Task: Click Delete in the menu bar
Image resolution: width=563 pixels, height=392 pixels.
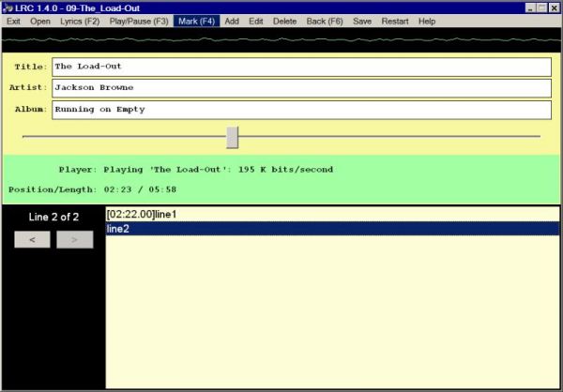Action: 284,22
